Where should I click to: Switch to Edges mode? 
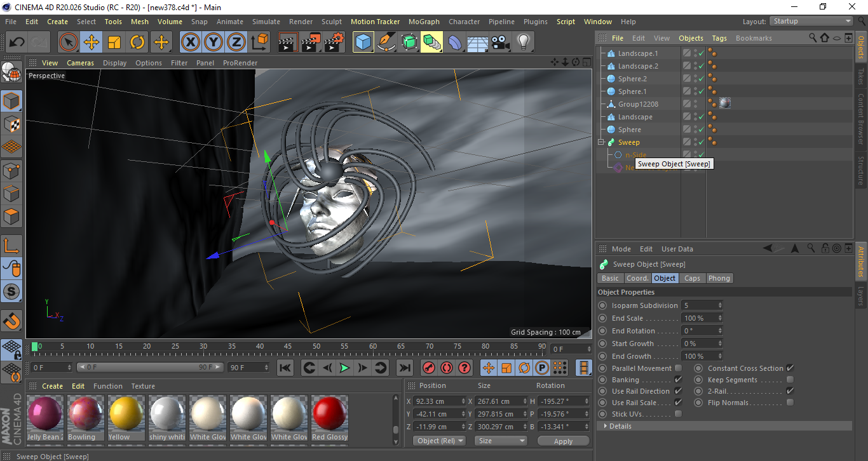[12, 194]
